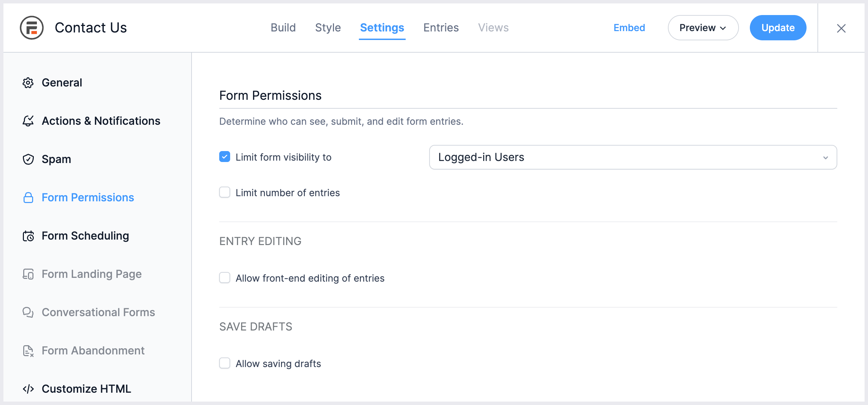Go to Actions & Notifications settings
This screenshot has width=868, height=405.
tap(101, 121)
